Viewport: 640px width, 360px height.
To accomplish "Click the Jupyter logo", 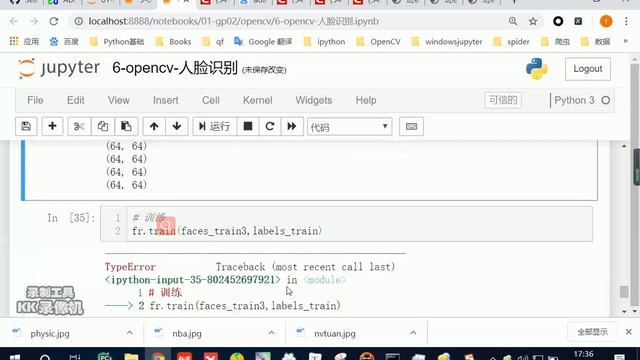I will [x=59, y=68].
